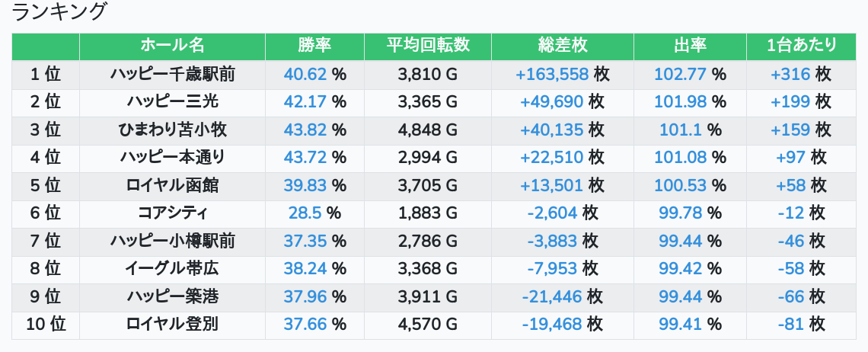Screen dimensions: 868x352
Task: Click the 総差枚 column header
Action: tap(562, 46)
